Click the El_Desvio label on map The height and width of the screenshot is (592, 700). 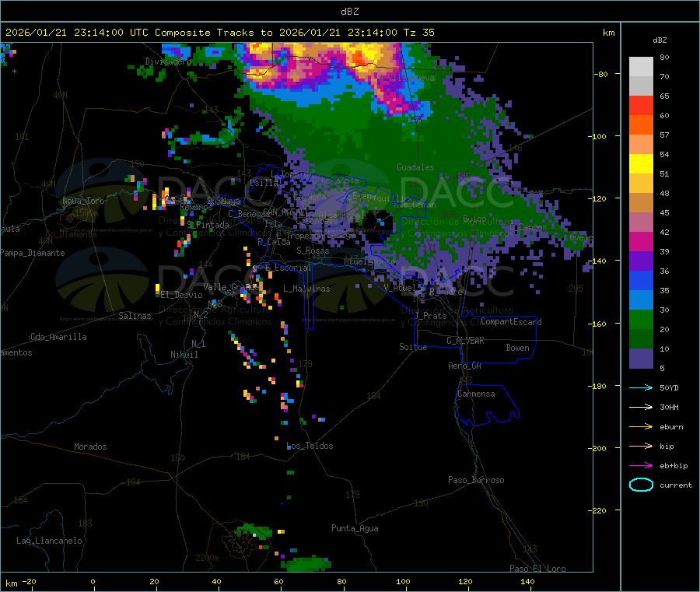(x=181, y=295)
